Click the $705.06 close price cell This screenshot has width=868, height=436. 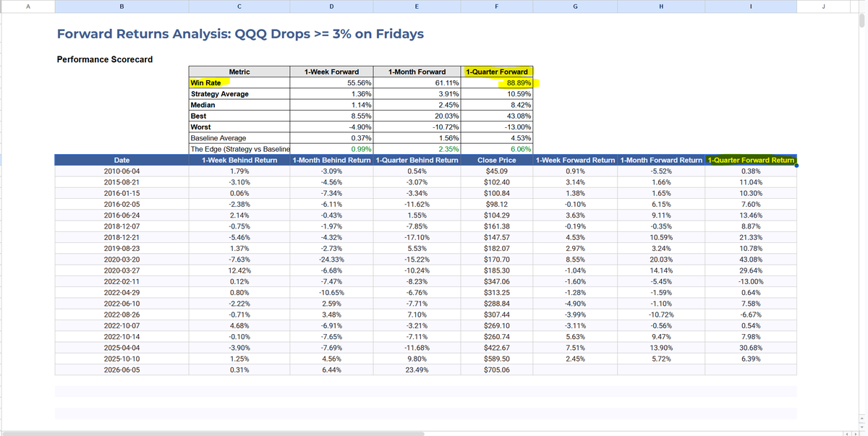[496, 369]
